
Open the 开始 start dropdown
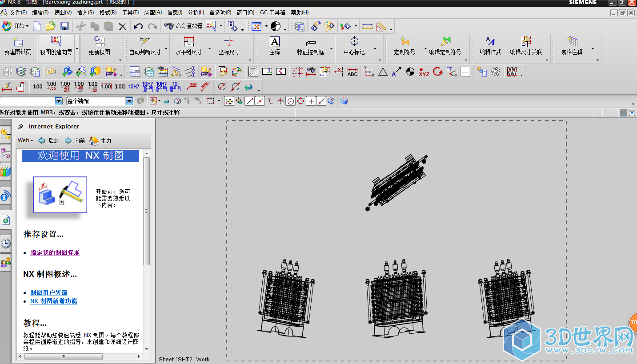pos(15,26)
